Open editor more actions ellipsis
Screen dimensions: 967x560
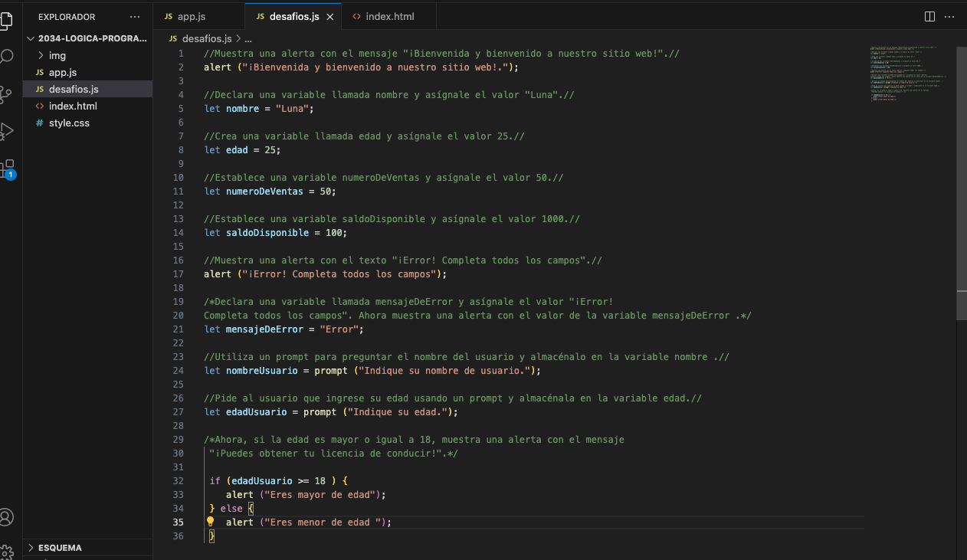tap(950, 16)
